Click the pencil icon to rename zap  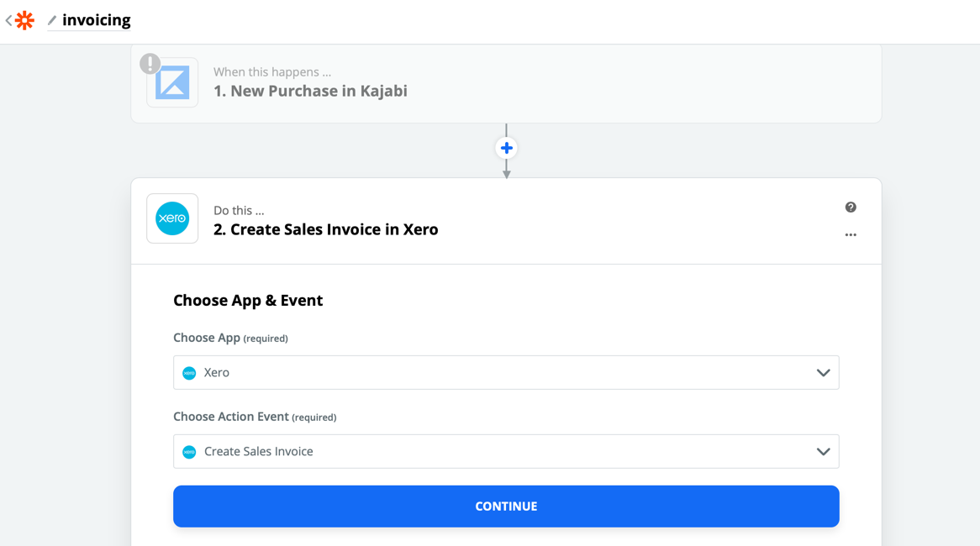[52, 20]
